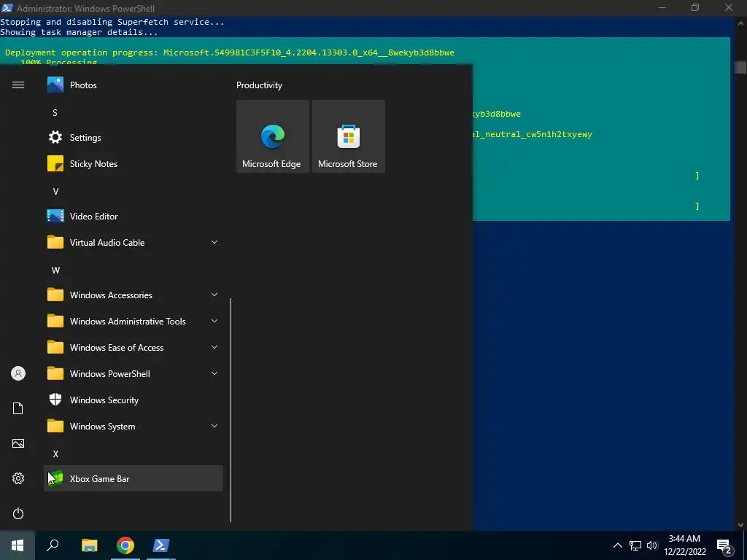The height and width of the screenshot is (560, 747).
Task: Launch Sticky Notes icon
Action: point(55,164)
